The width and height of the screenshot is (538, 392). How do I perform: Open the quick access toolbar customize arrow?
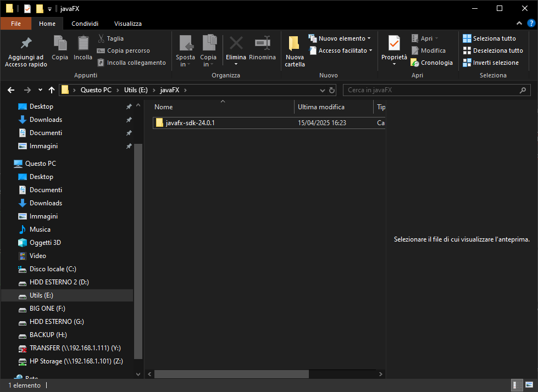click(x=49, y=9)
